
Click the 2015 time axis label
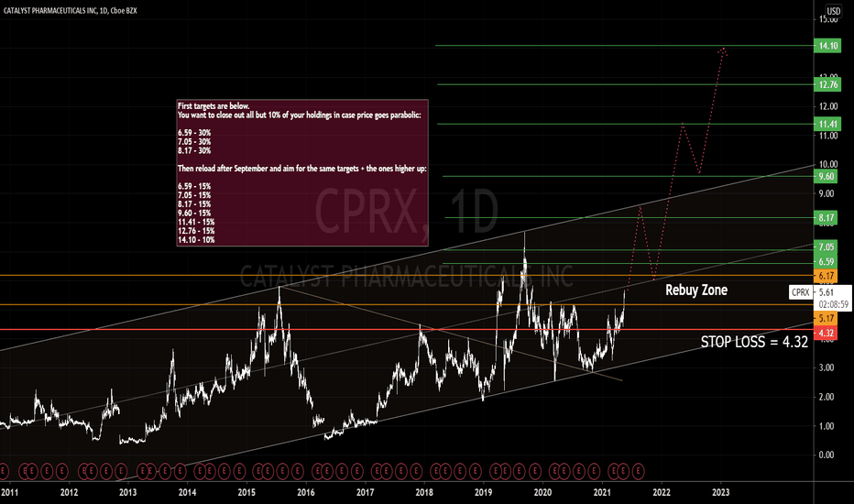point(246,493)
